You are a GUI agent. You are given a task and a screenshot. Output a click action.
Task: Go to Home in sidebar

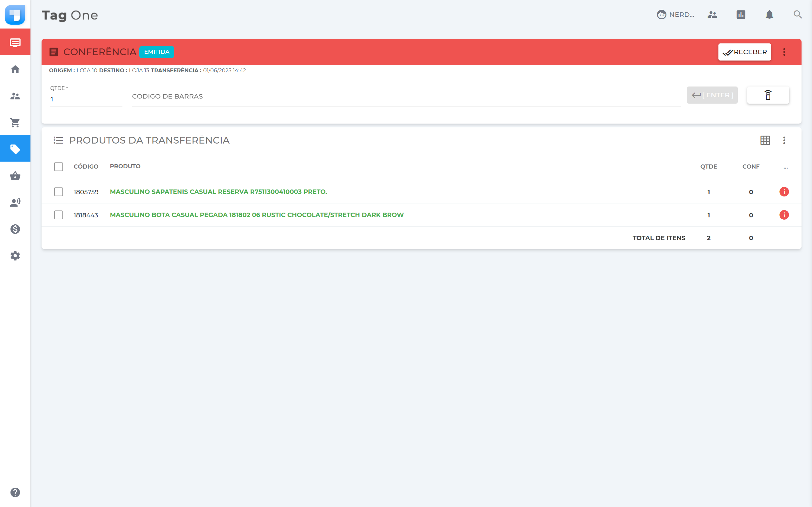coord(15,69)
